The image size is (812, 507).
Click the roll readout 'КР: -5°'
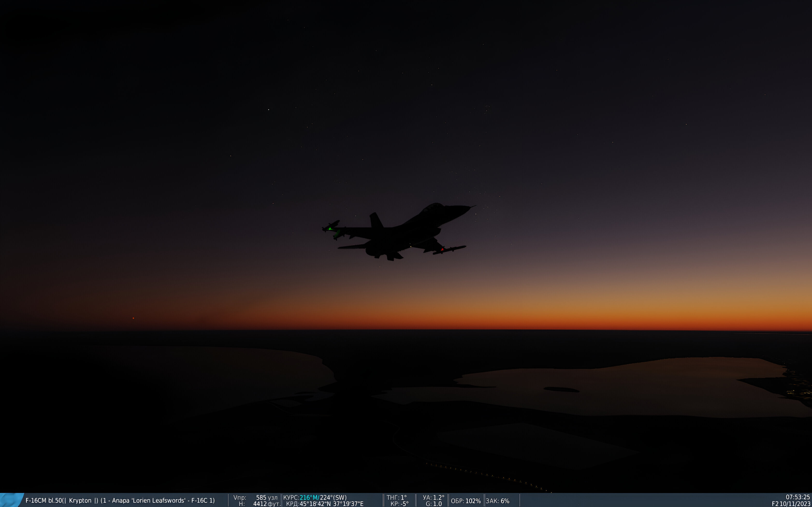399,504
